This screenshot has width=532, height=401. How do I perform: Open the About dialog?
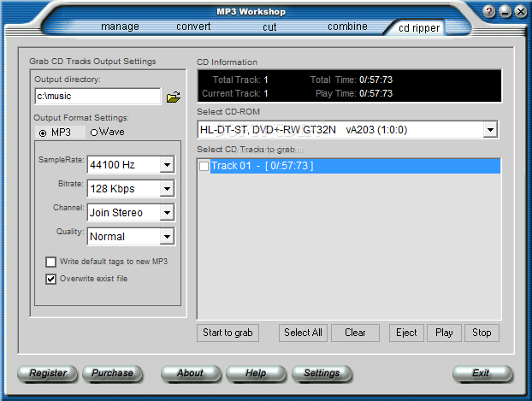191,374
